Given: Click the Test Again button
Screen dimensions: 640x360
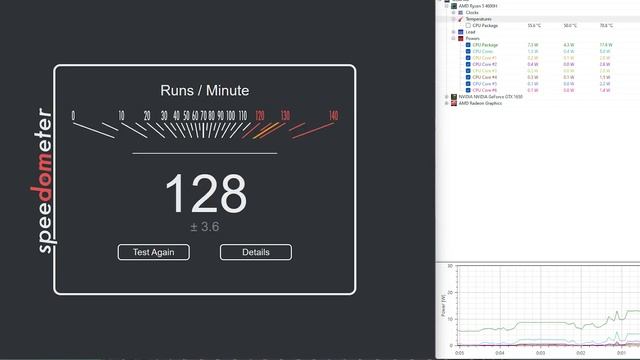Looking at the screenshot, I should pos(153,252).
